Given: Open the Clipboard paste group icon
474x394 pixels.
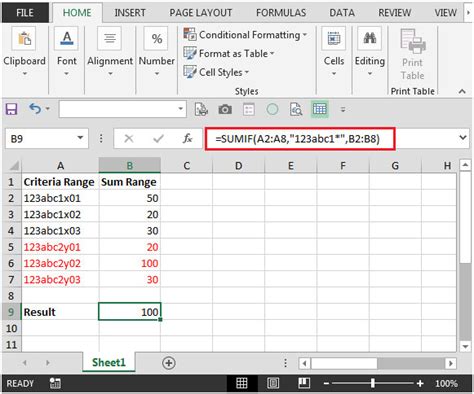Looking at the screenshot, I should coord(24,39).
